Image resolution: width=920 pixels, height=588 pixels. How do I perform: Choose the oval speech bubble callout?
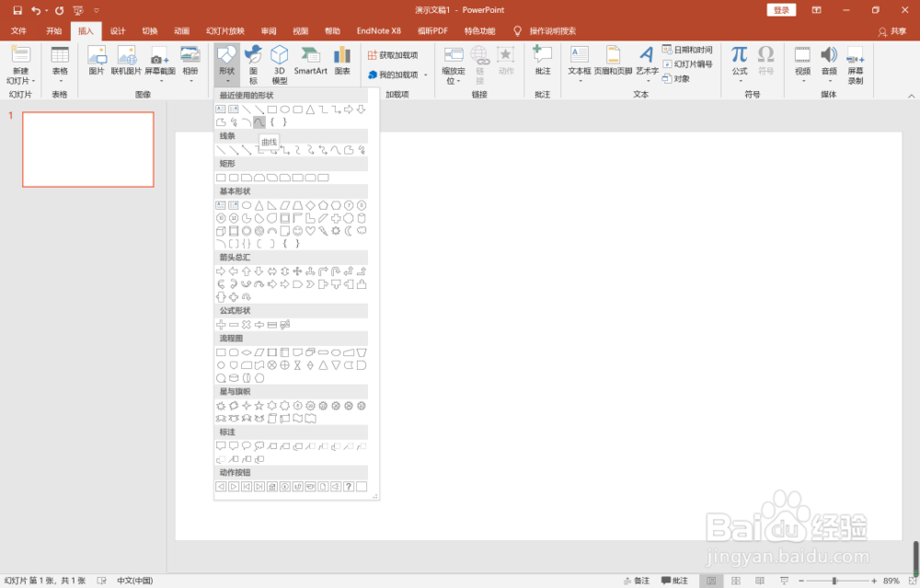[247, 446]
